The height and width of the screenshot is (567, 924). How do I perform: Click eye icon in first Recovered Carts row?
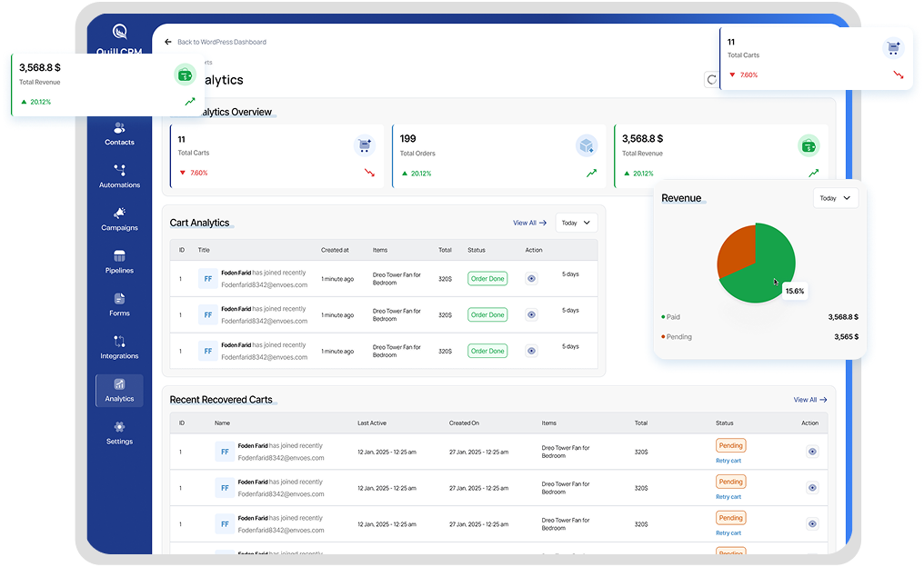coord(812,452)
